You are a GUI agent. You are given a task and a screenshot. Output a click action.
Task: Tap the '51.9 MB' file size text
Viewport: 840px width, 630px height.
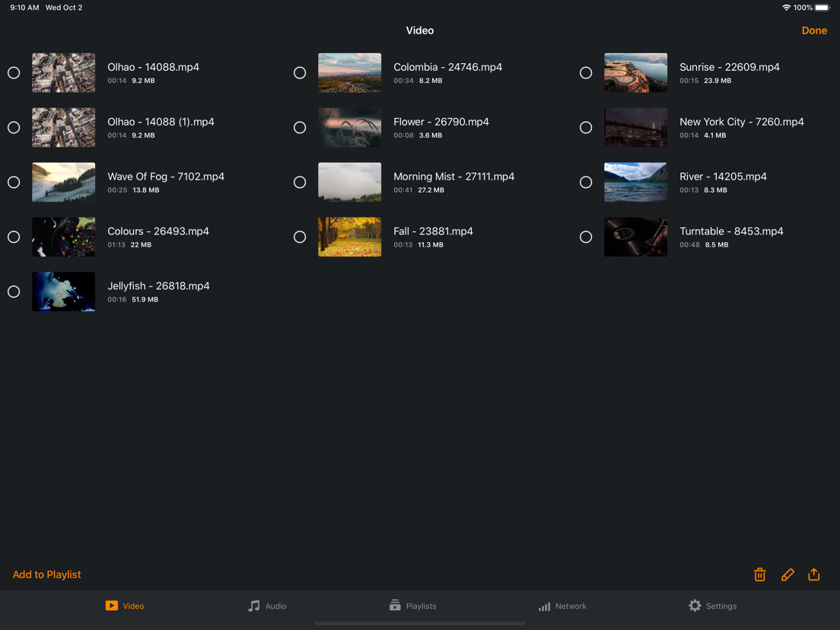click(145, 300)
